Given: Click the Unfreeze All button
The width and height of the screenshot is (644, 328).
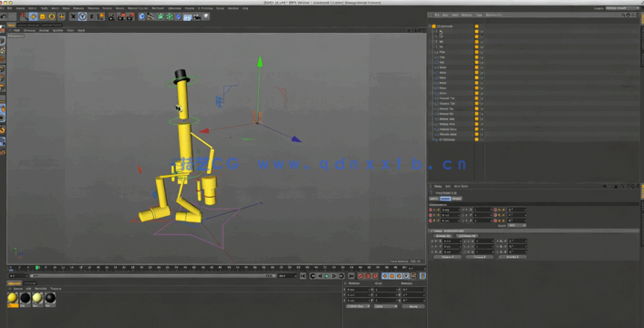Looking at the screenshot, I should (x=467, y=236).
